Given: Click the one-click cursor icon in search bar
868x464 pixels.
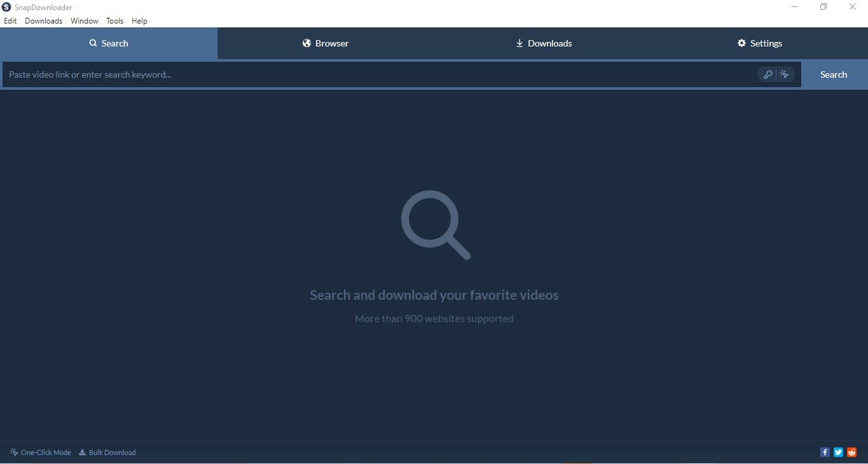Looking at the screenshot, I should coord(785,74).
